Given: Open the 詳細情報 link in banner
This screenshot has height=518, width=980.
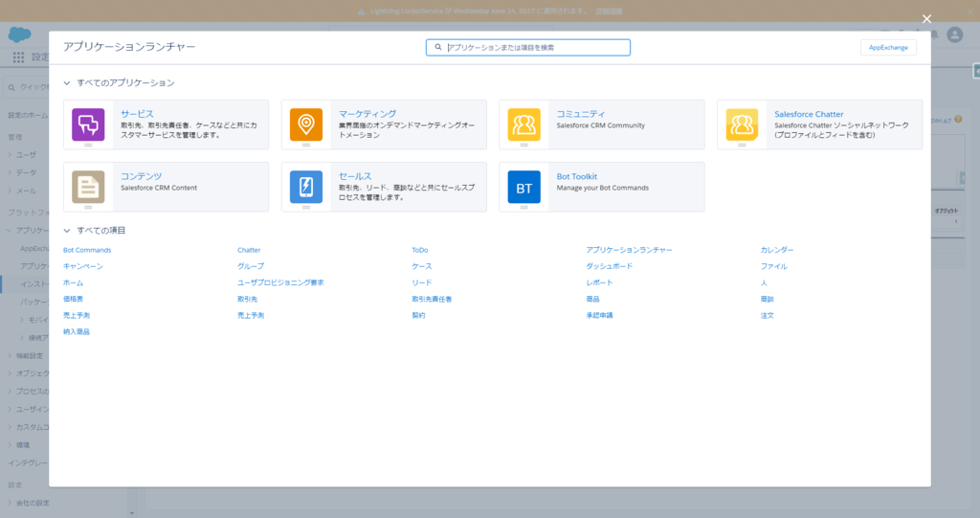Looking at the screenshot, I should (609, 11).
